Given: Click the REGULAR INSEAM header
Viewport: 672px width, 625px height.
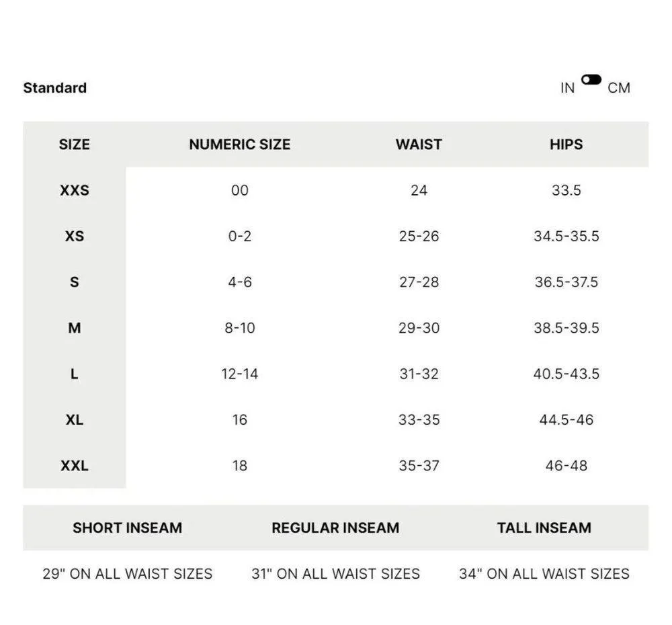Looking at the screenshot, I should coord(335,528).
